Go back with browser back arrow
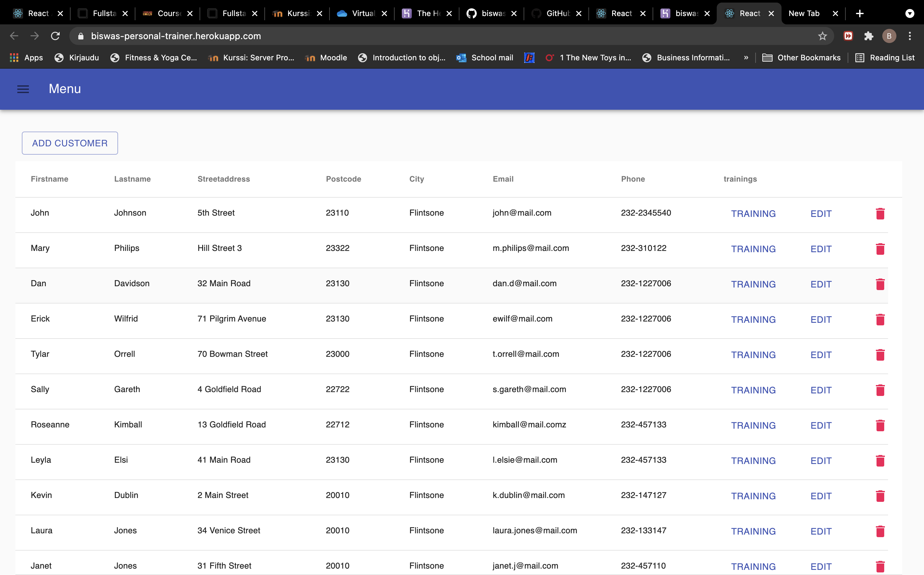This screenshot has height=575, width=924. [x=14, y=36]
